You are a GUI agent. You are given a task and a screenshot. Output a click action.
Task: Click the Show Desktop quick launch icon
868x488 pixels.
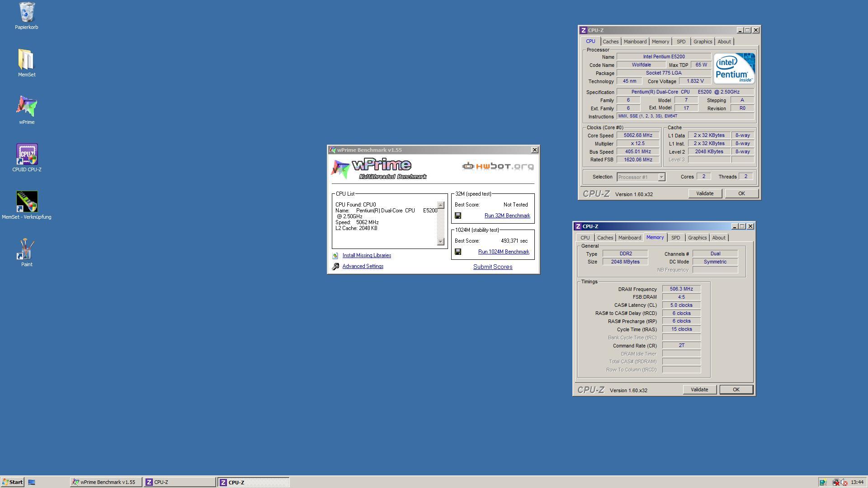point(32,482)
